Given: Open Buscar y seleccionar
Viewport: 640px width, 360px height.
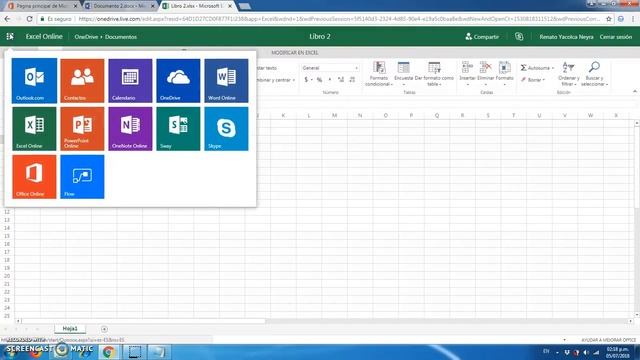Looking at the screenshot, I should tap(594, 74).
